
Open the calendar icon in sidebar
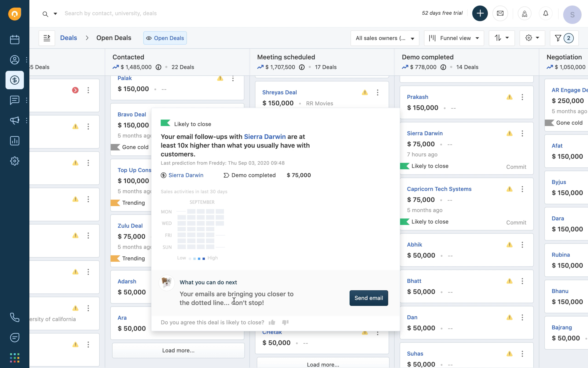pos(14,39)
